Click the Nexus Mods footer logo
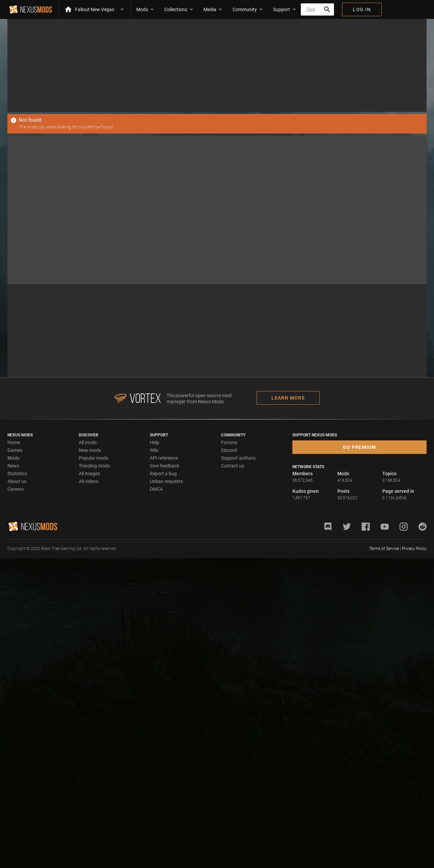This screenshot has width=434, height=868. tap(32, 527)
